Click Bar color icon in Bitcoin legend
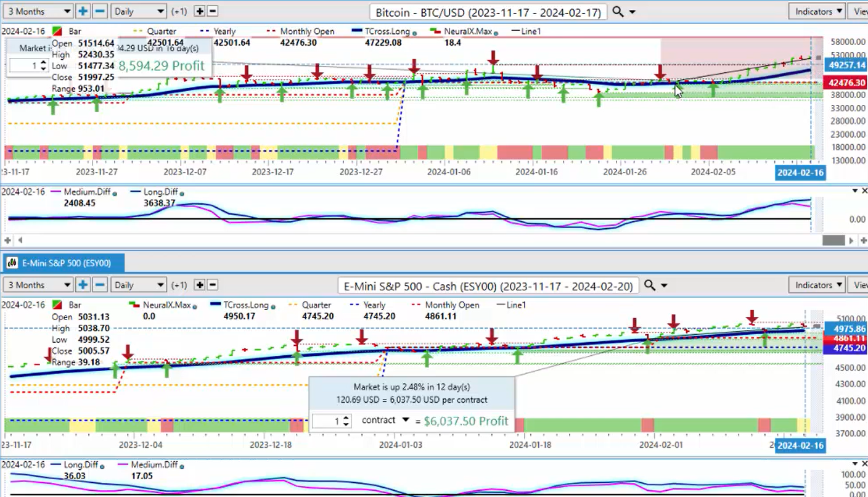This screenshot has width=868, height=497. 57,31
